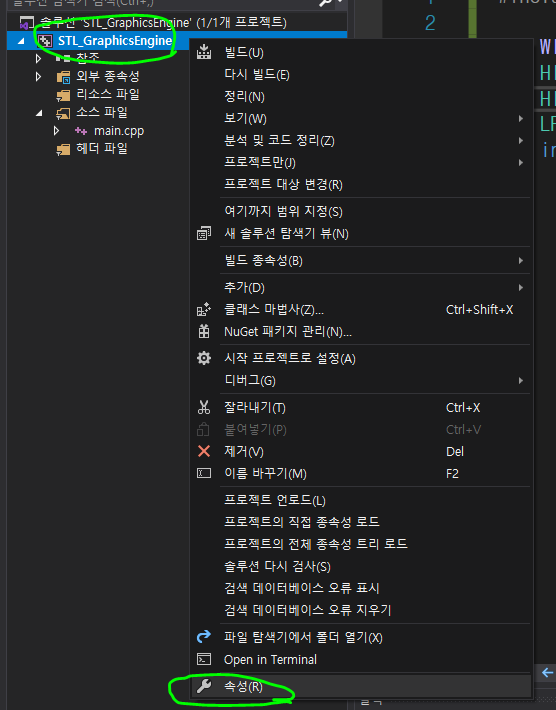Click the scissors Cut (잘라내기) icon
Viewport: 556px width, 710px height.
(204, 407)
